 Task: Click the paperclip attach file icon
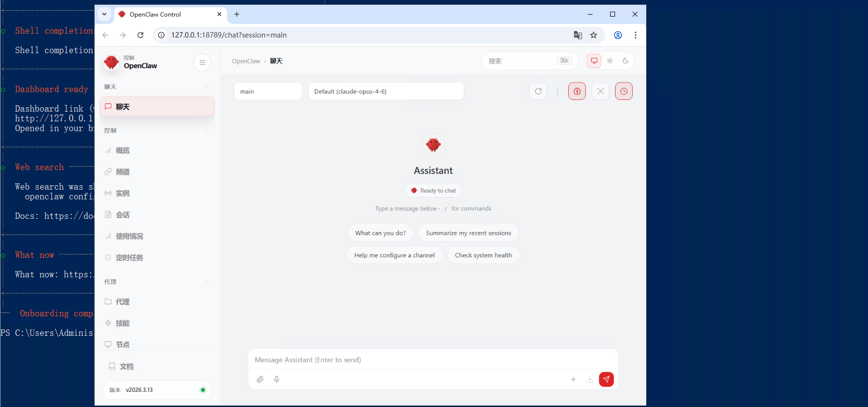click(260, 379)
